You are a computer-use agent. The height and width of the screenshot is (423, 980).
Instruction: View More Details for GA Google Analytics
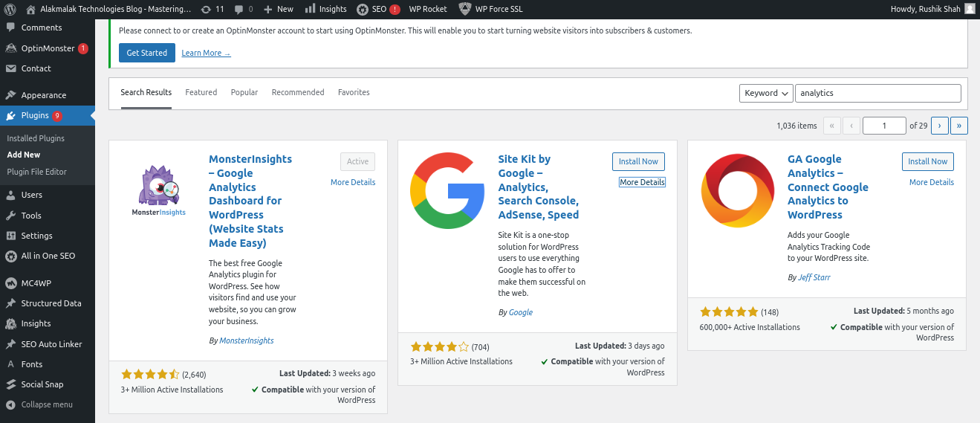[x=932, y=182]
